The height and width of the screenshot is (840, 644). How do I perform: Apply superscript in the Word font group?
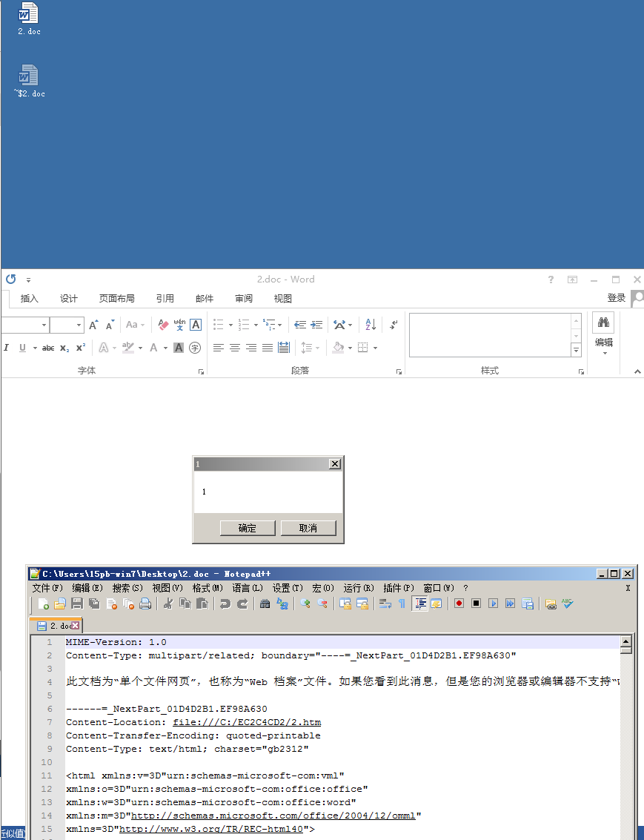81,346
